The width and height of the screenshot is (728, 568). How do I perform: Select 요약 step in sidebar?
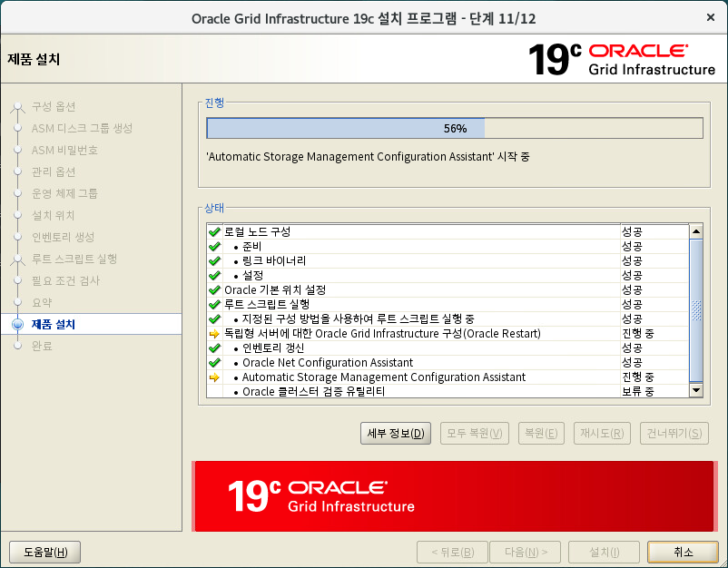click(x=42, y=302)
